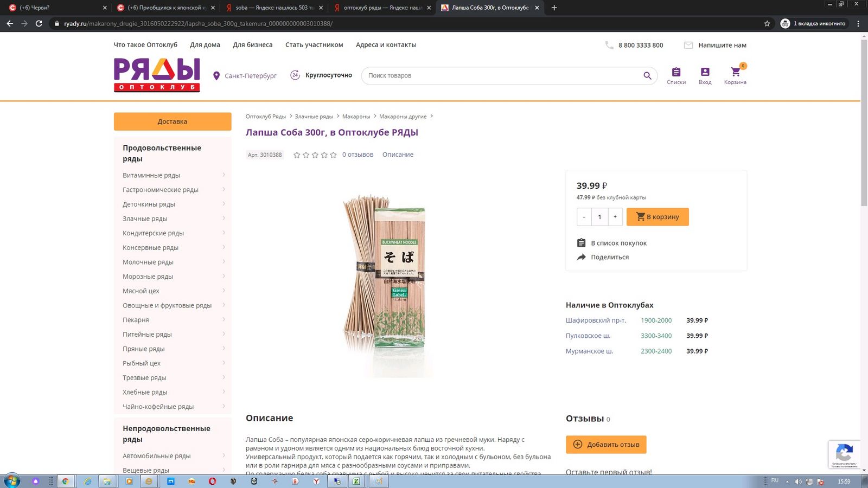Viewport: 868px width, 488px height.
Task: Click the В список покупок clipboard icon
Action: point(581,243)
